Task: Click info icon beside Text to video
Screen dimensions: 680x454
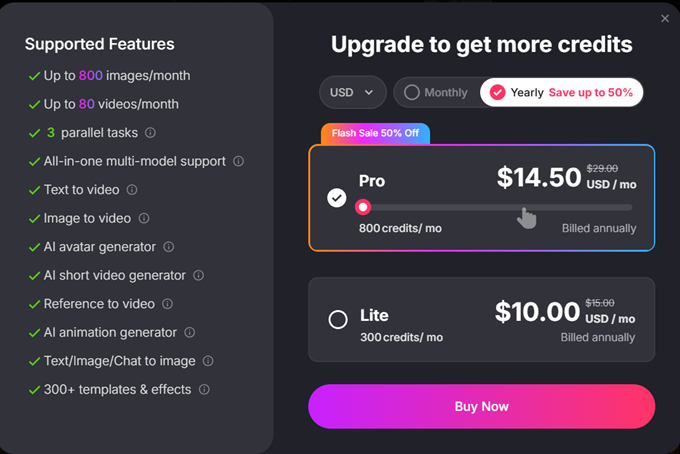Action: (x=132, y=190)
